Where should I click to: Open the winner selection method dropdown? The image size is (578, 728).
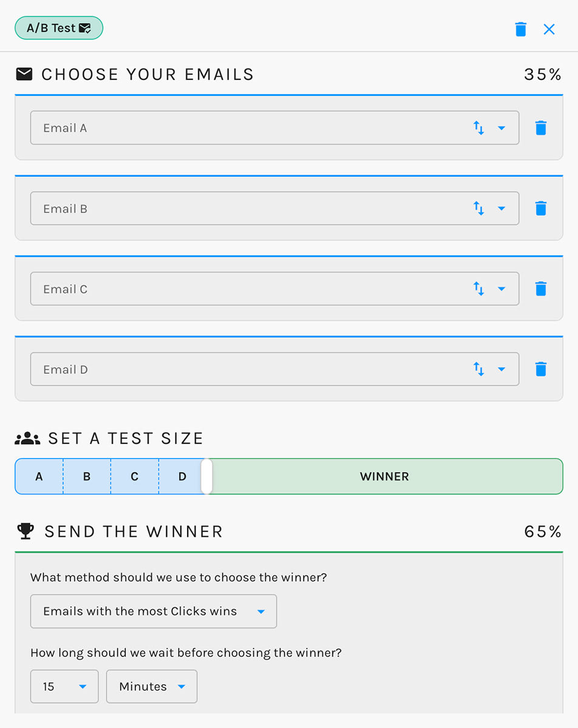click(x=153, y=612)
